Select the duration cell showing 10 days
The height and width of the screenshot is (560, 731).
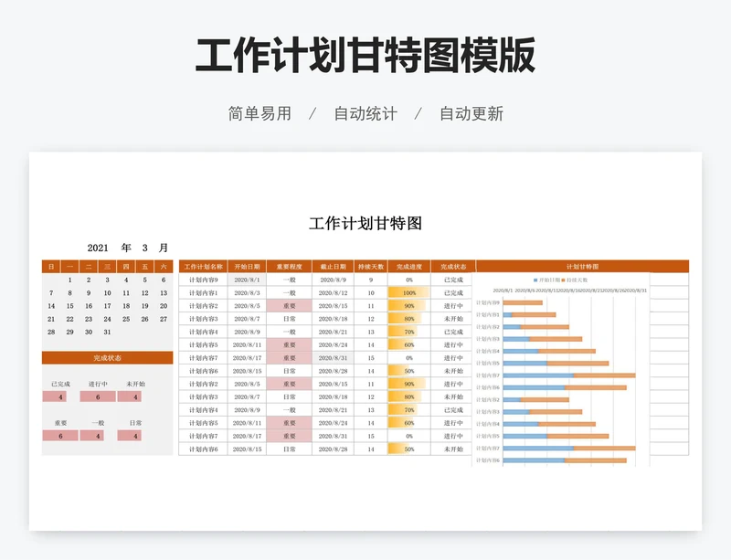coord(371,293)
